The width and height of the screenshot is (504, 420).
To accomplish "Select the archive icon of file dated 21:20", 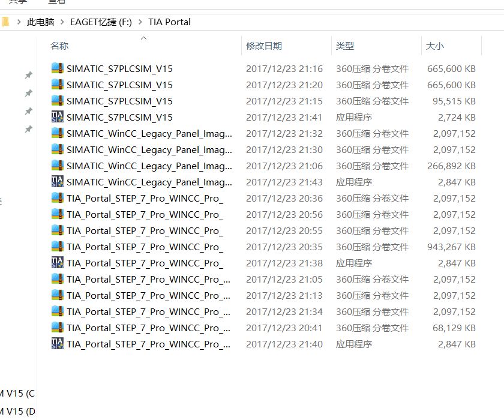I will [57, 84].
